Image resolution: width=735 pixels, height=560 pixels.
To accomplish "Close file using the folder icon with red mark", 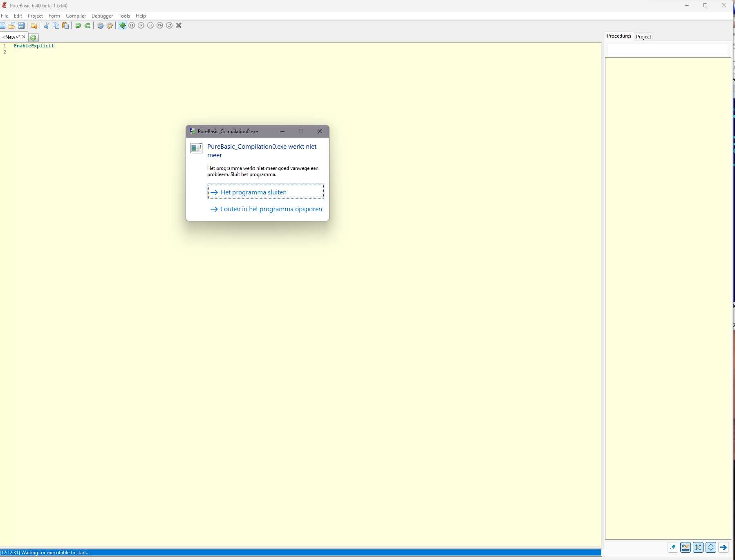I will tap(34, 25).
